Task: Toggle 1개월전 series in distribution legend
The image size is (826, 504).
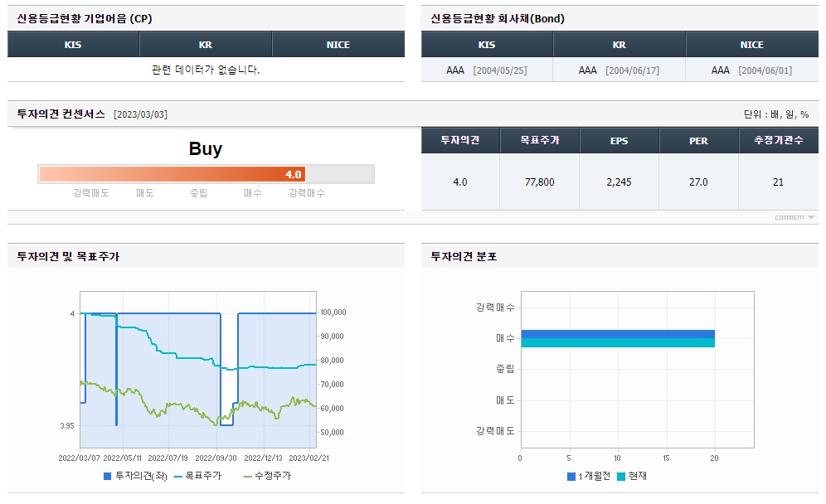Action: pos(589,476)
